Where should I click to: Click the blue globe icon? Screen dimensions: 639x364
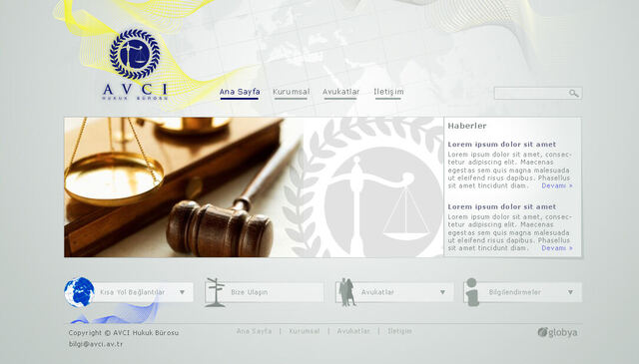79,292
